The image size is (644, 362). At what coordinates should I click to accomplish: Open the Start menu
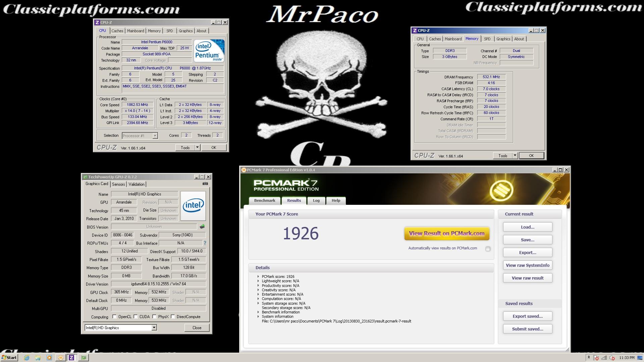click(9, 358)
